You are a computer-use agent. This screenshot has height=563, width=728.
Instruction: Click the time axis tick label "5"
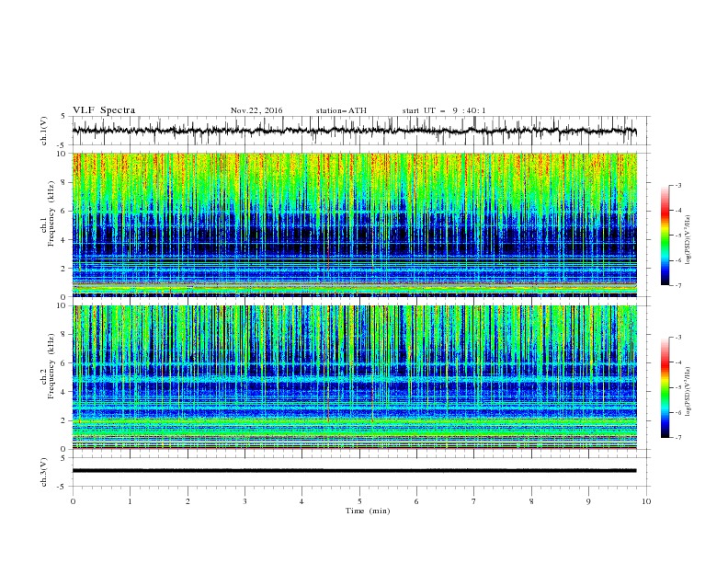[359, 501]
